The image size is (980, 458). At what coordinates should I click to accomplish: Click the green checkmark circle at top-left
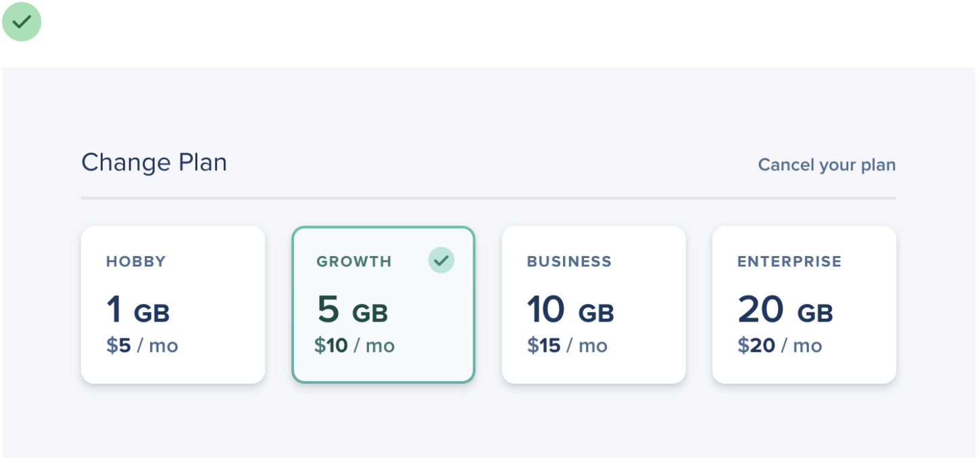tap(22, 22)
